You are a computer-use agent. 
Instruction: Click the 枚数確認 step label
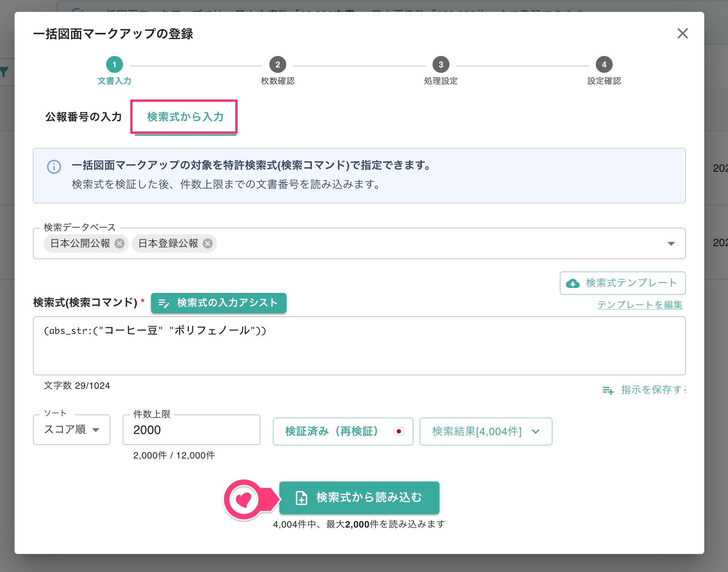(278, 81)
